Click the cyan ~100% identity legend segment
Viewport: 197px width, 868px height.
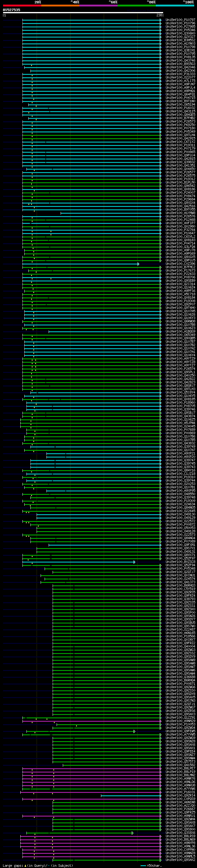(175, 6)
